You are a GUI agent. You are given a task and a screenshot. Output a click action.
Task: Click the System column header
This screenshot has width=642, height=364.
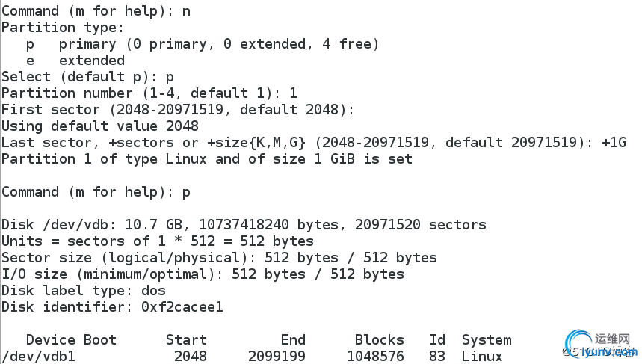click(x=487, y=340)
